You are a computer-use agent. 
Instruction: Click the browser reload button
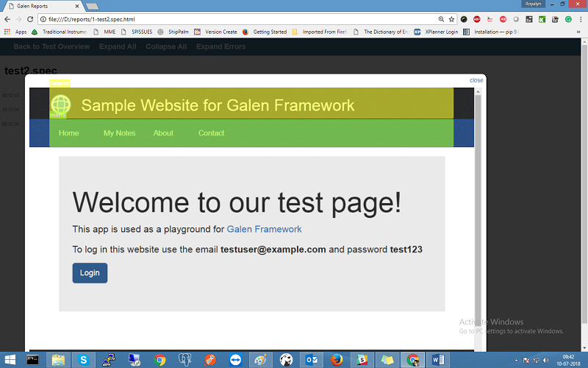(32, 19)
